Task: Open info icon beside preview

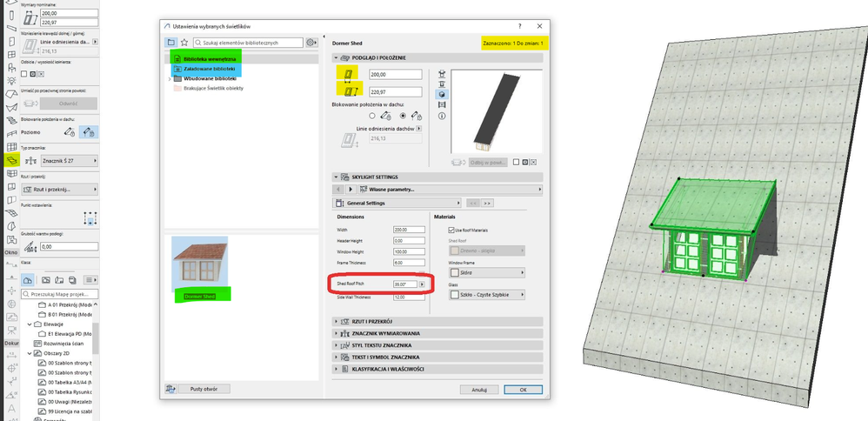Action: pyautogui.click(x=443, y=117)
